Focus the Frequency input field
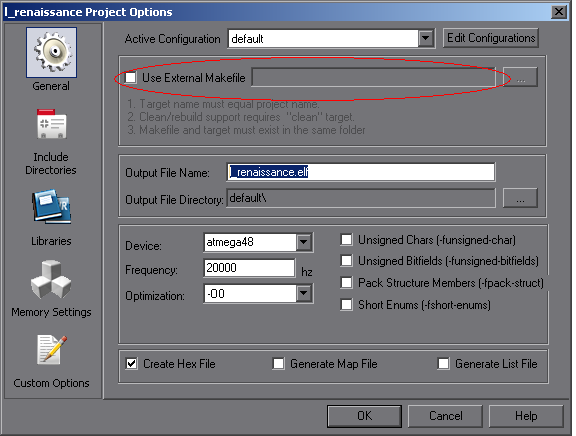Image resolution: width=576 pixels, height=436 pixels. (x=249, y=268)
